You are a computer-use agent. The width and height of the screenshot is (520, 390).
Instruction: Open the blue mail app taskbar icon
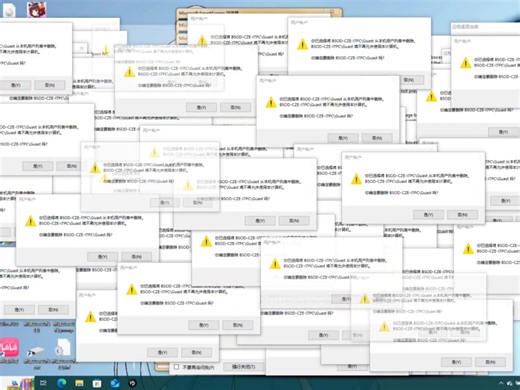(x=115, y=383)
